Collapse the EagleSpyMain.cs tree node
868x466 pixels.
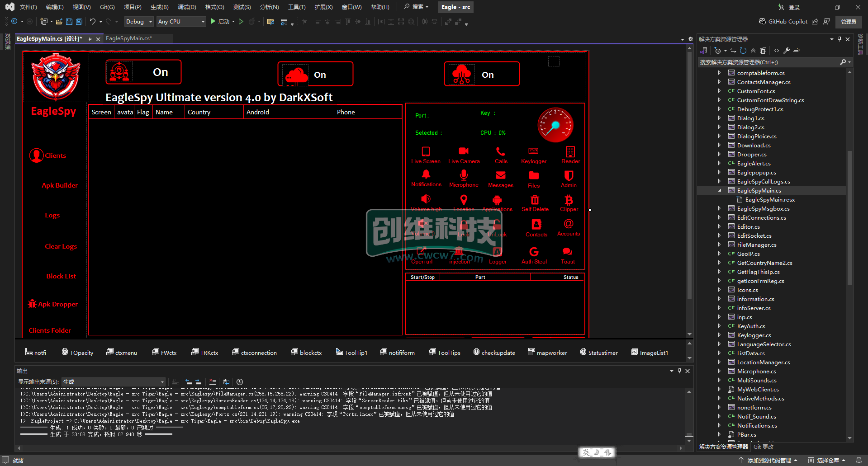click(719, 190)
